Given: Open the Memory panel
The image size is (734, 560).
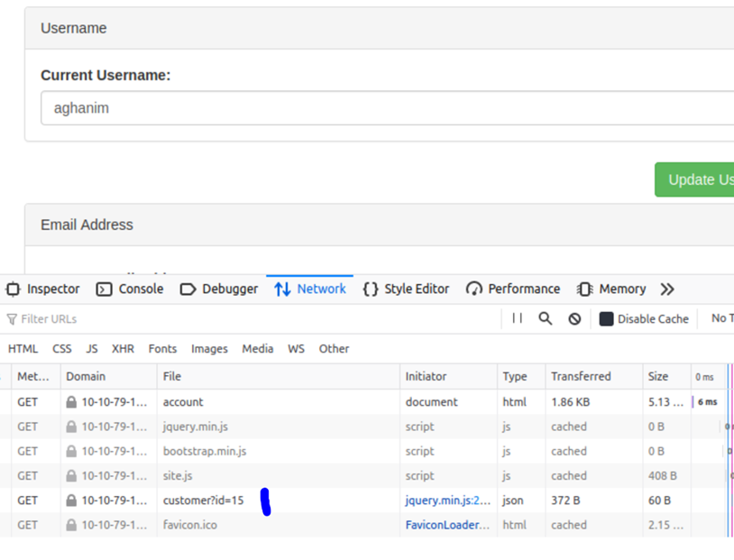Looking at the screenshot, I should (611, 289).
